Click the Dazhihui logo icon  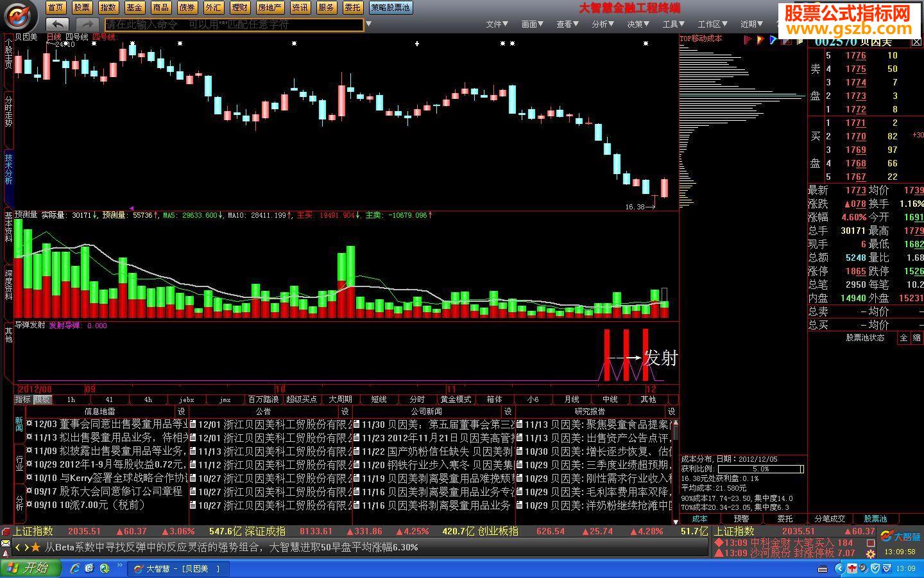(x=22, y=15)
